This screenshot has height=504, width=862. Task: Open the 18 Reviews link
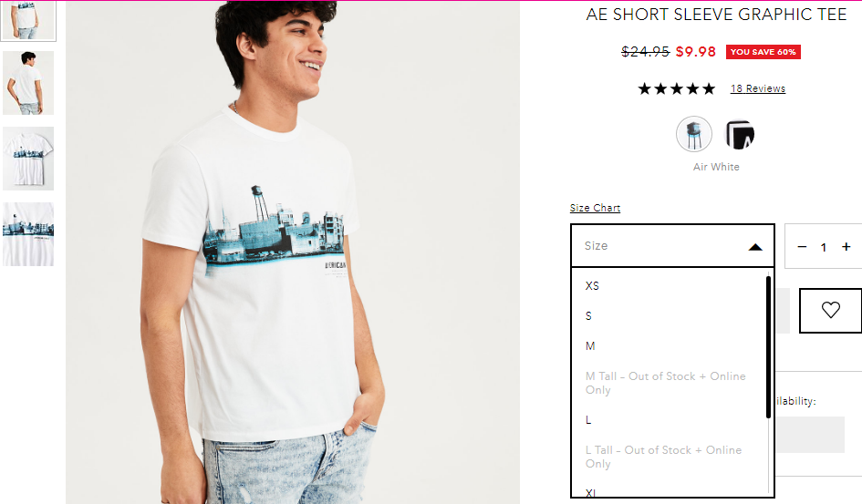(757, 88)
